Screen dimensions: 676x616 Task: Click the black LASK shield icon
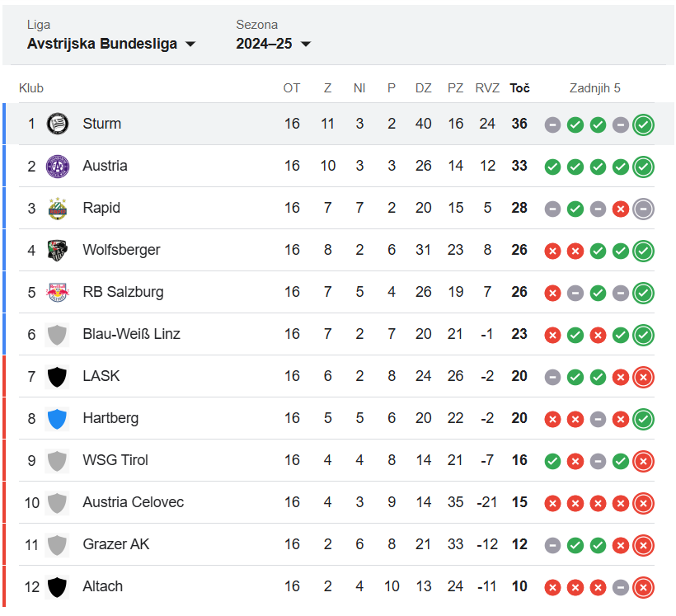coord(57,376)
